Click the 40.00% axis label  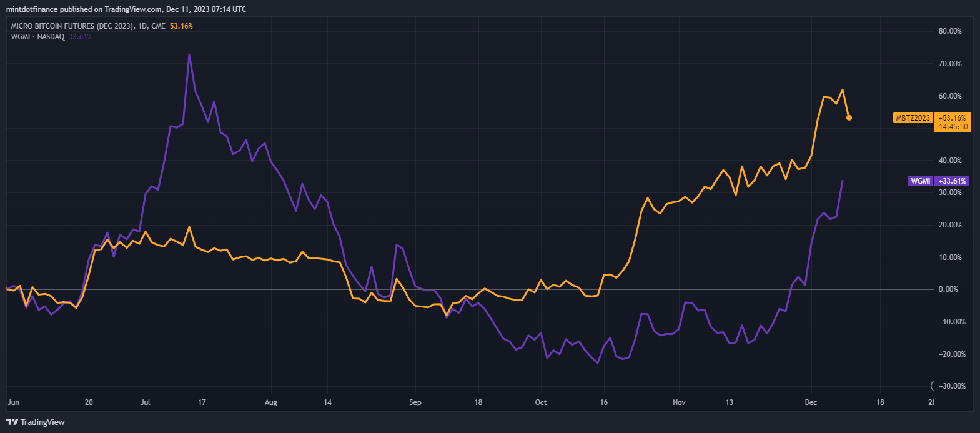tap(950, 161)
